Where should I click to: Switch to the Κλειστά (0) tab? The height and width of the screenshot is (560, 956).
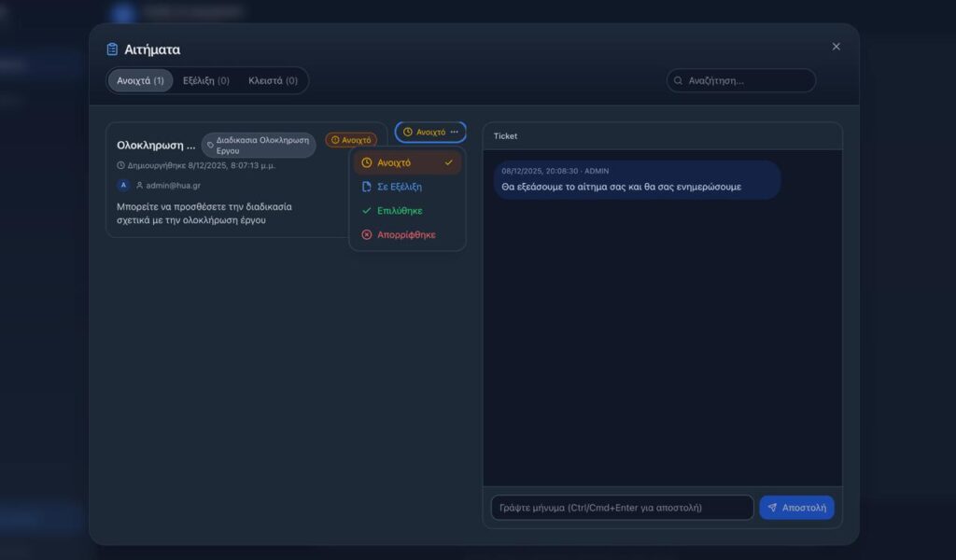point(273,81)
